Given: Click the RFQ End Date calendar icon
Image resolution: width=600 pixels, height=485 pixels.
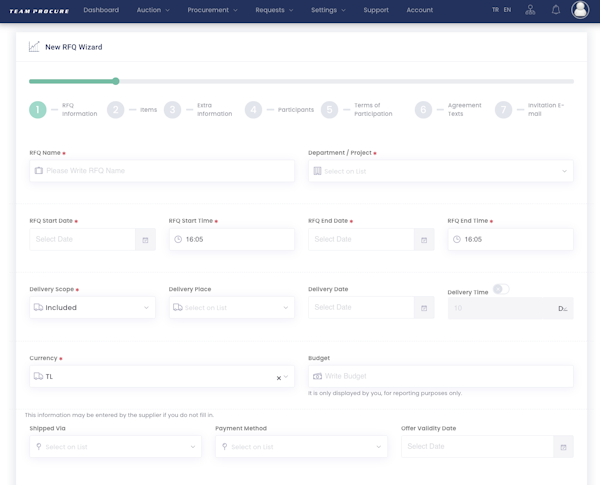Looking at the screenshot, I should [x=424, y=240].
